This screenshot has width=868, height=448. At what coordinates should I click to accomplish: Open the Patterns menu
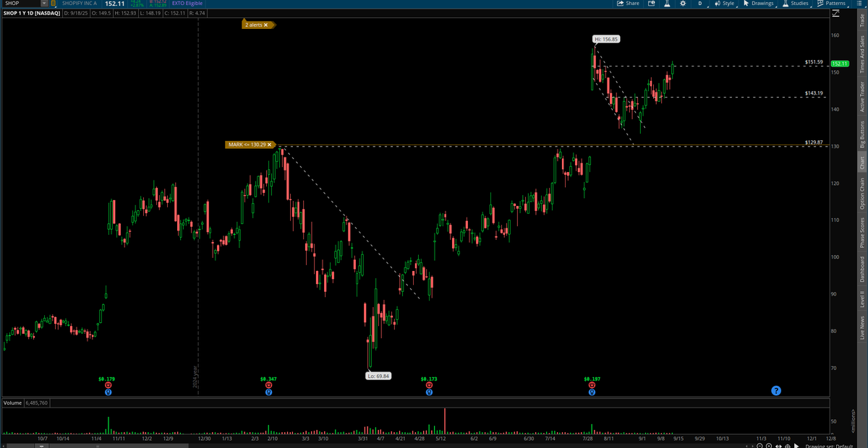pos(830,4)
